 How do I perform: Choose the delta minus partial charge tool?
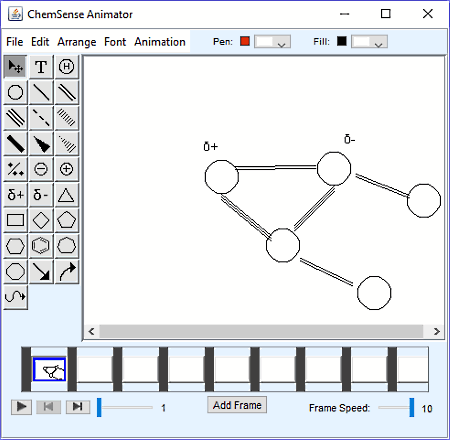(41, 195)
